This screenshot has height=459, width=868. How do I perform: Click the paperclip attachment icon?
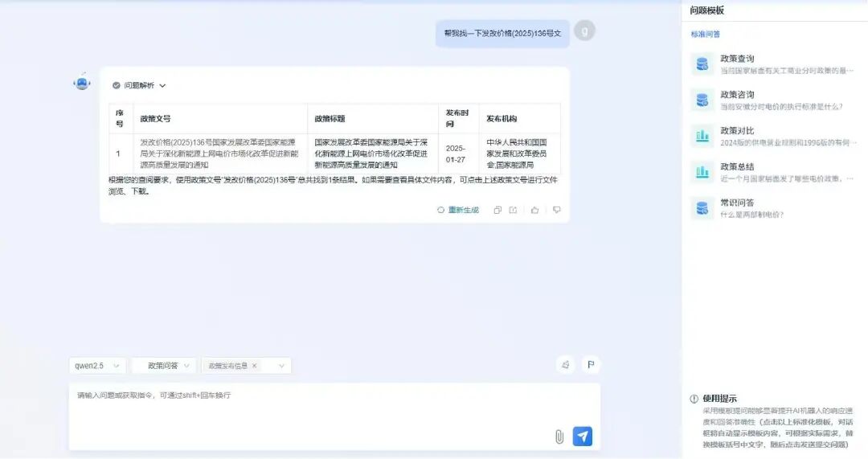559,436
